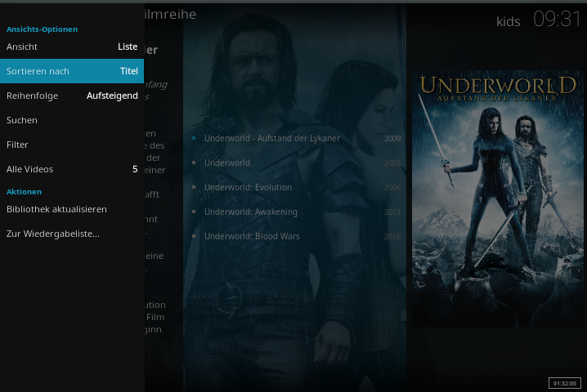Click the 01:32:00 duration badge

(x=565, y=383)
